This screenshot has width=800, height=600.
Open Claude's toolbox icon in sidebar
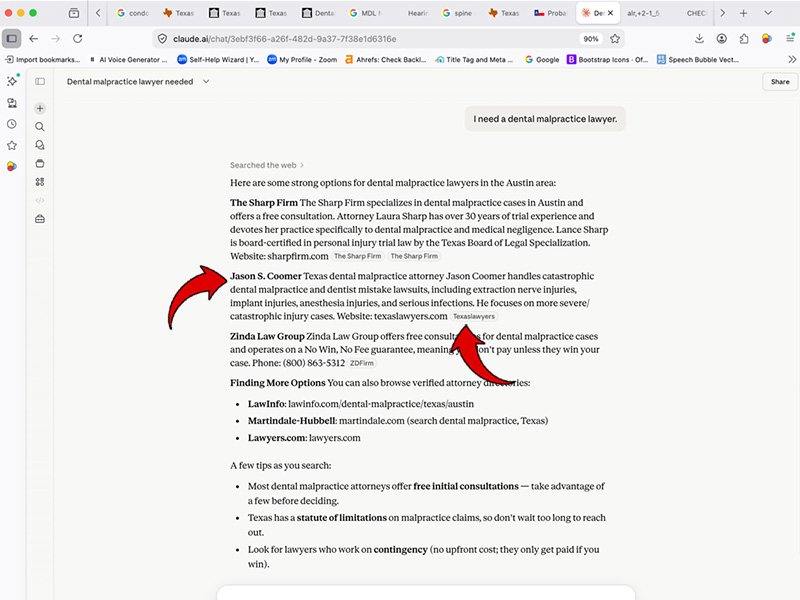pos(40,219)
